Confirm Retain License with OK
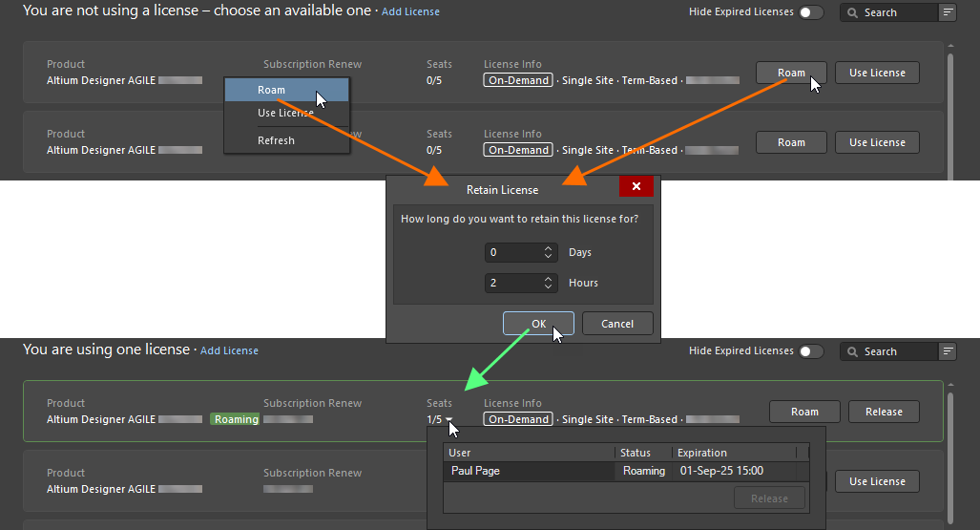 (538, 324)
